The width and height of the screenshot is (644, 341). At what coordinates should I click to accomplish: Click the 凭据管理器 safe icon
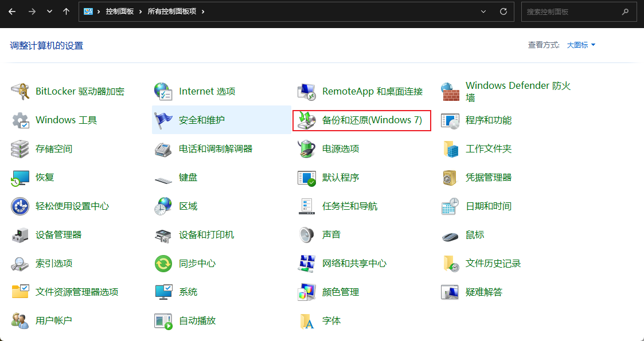[450, 178]
